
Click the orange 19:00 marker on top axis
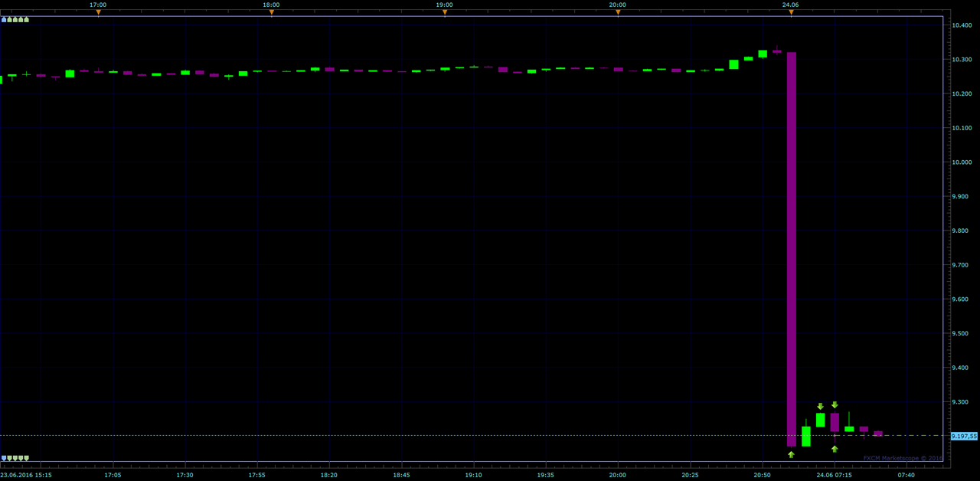pos(445,12)
